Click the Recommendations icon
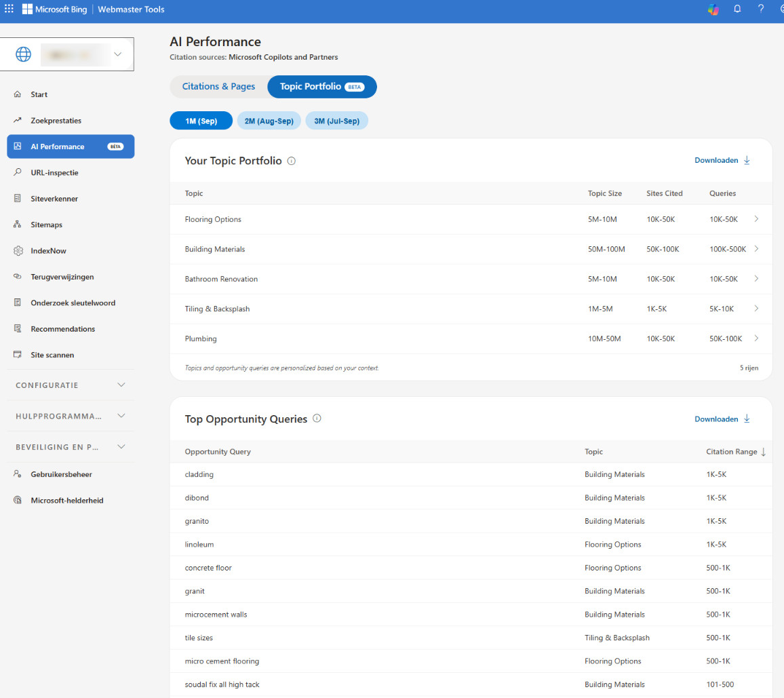Viewport: 784px width, 698px height. pyautogui.click(x=18, y=328)
